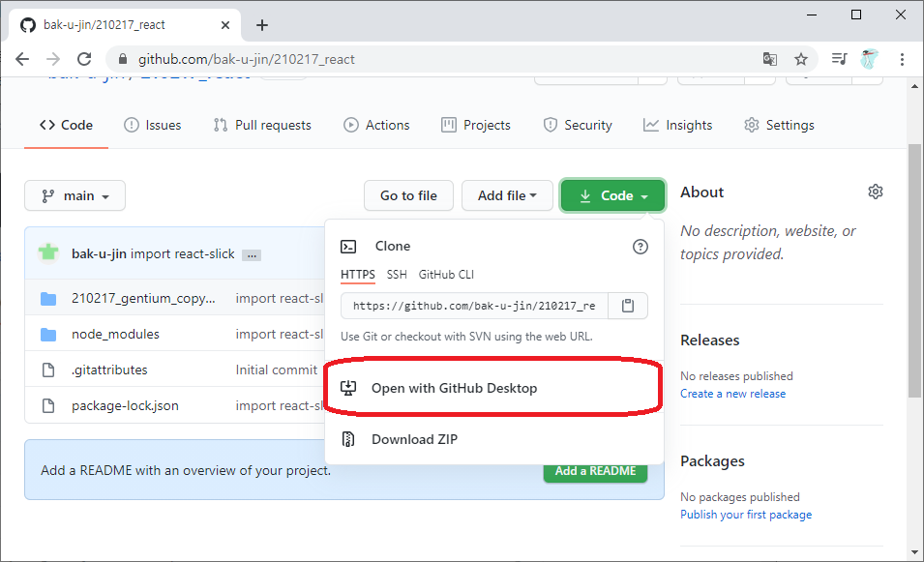Open the Initial commit message link
Screen dimensions: 924x562
coord(277,370)
